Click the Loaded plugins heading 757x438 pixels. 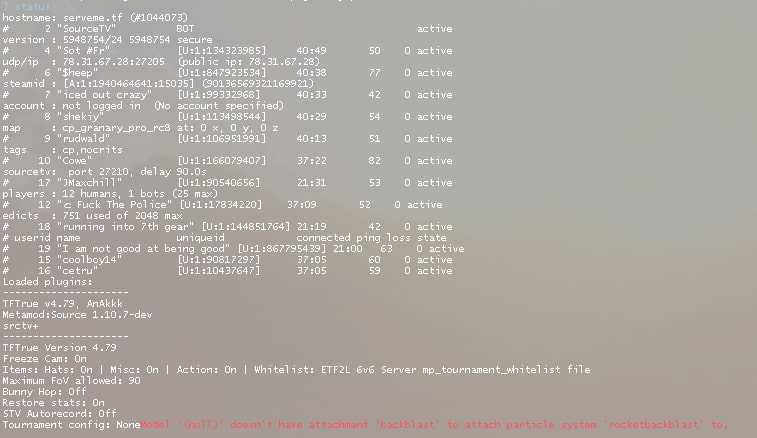(47, 282)
